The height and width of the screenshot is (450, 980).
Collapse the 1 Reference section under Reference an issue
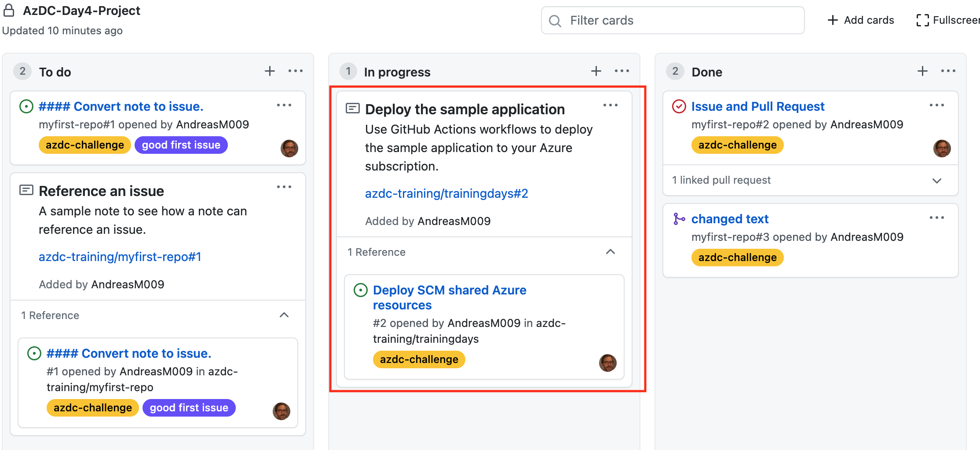coord(284,315)
